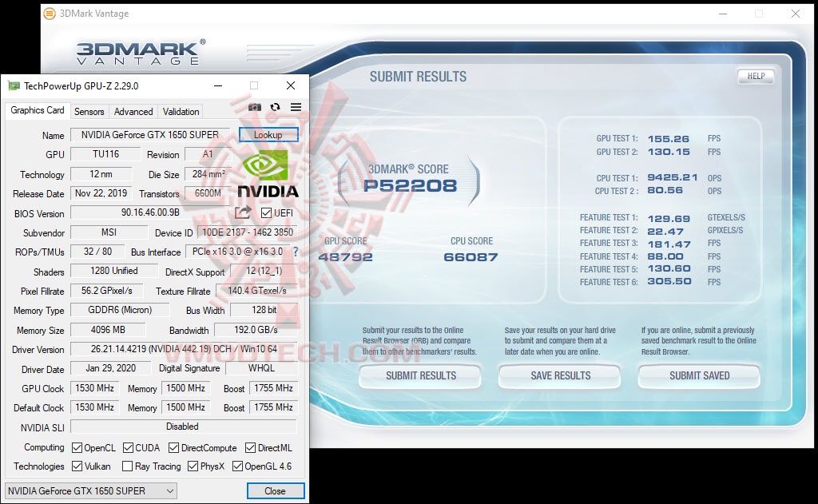The height and width of the screenshot is (504, 818).
Task: Click the Device ID field
Action: 248,232
